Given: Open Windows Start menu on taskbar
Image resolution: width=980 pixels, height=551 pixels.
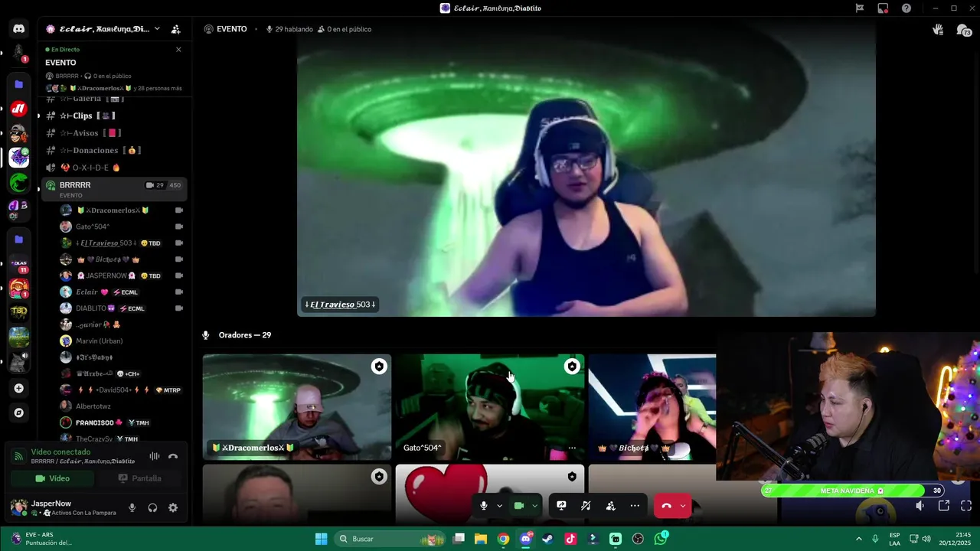Looking at the screenshot, I should tap(321, 539).
